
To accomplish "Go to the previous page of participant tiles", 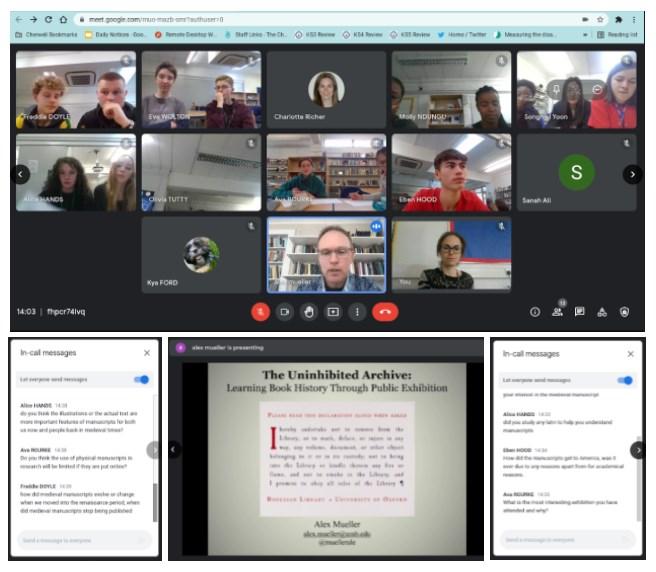I will [x=20, y=174].
